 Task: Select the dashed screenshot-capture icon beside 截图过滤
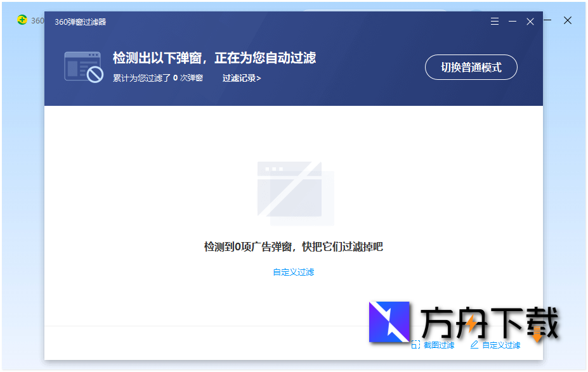[415, 344]
